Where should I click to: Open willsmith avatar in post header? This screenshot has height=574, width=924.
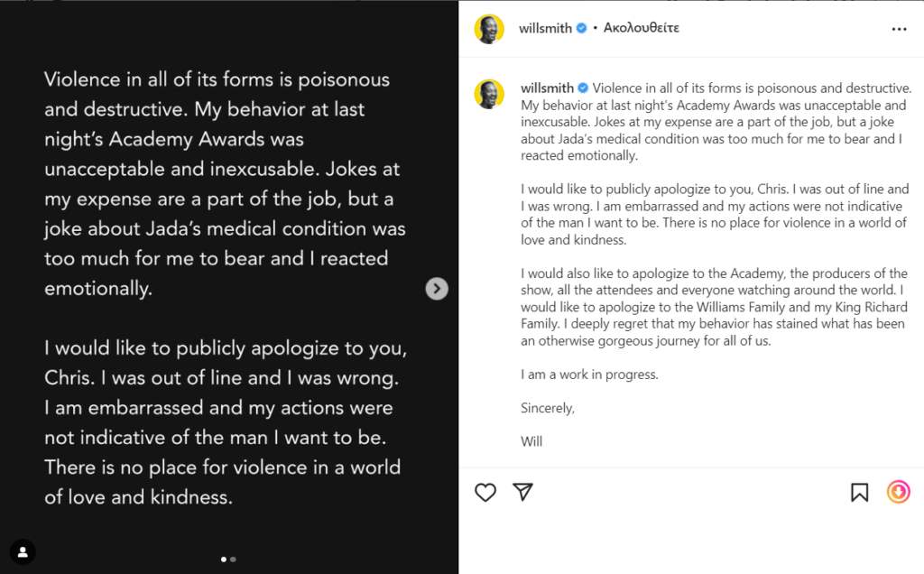tap(489, 29)
